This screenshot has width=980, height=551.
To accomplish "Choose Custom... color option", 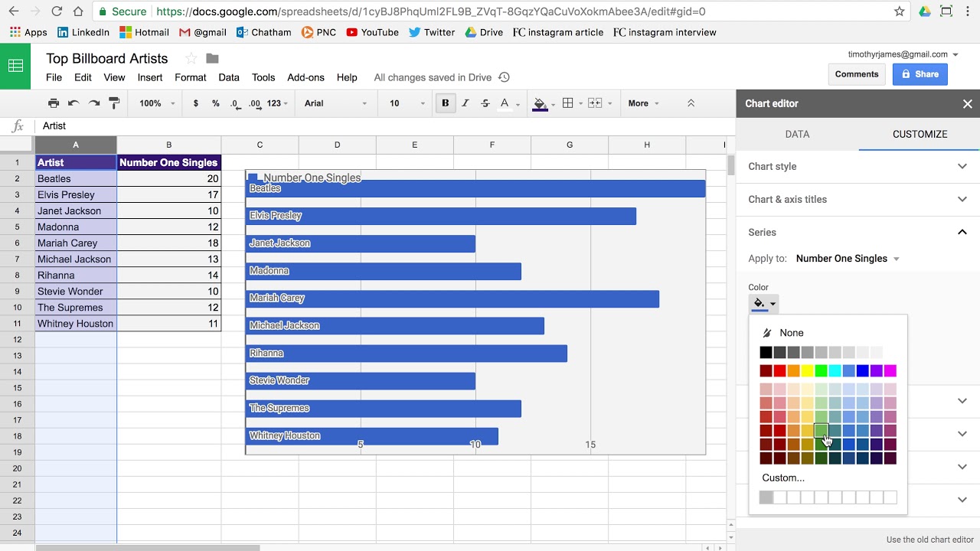I will [x=783, y=478].
